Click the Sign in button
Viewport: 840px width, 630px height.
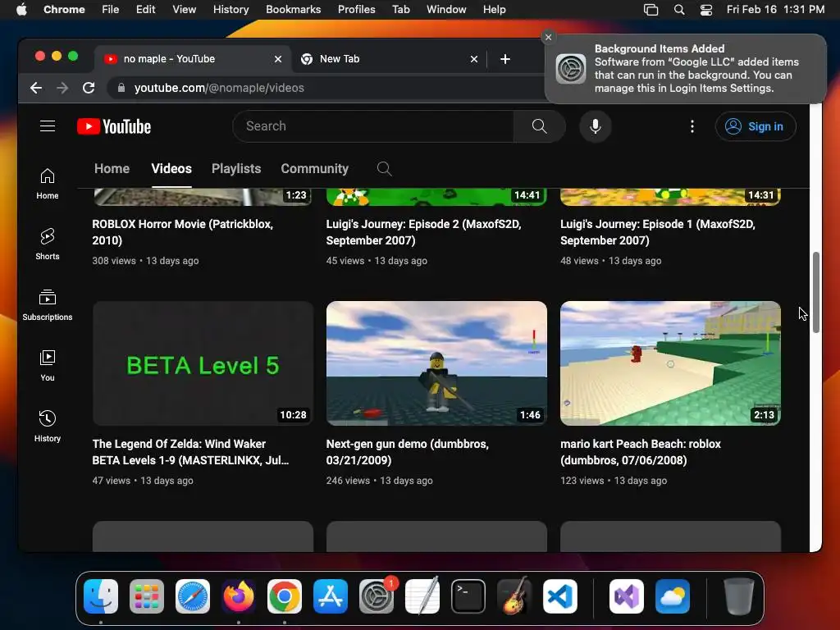tap(756, 126)
